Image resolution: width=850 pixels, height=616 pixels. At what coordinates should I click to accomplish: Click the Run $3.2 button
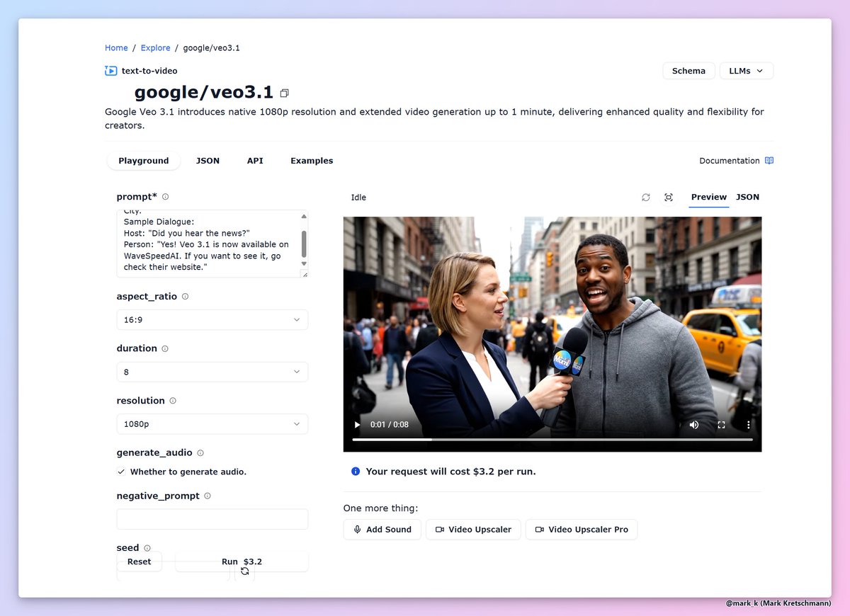coord(242,561)
